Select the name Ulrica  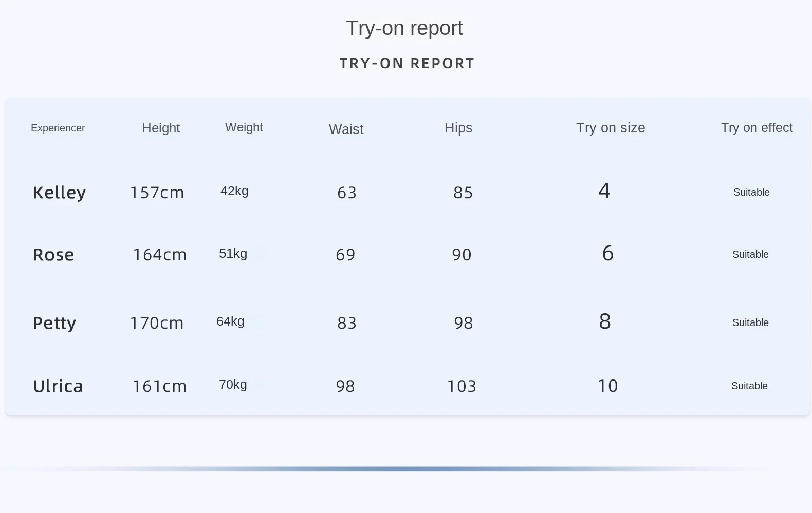coord(58,386)
